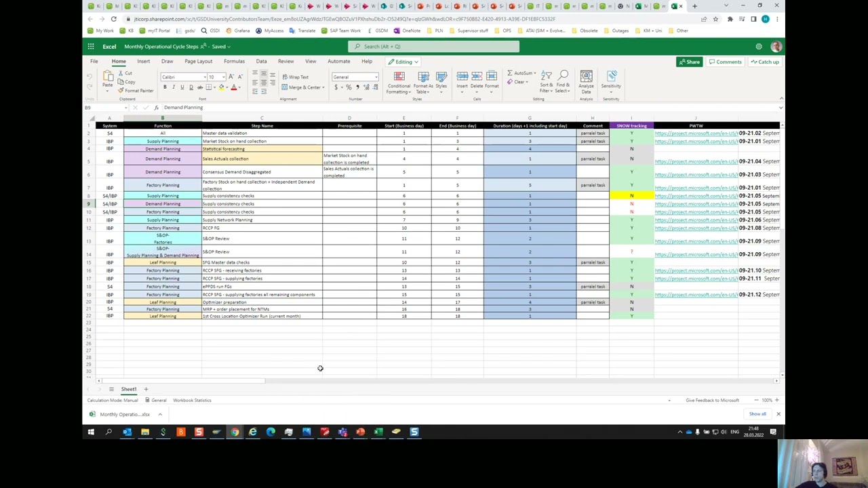Open Sort & Filter icon
Viewport: 868px width, 488px height.
tap(546, 75)
